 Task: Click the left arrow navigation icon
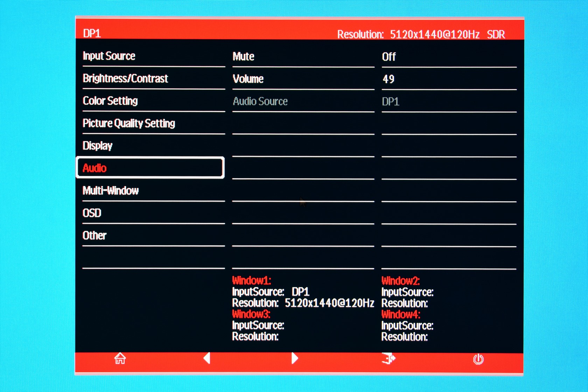[x=207, y=358]
